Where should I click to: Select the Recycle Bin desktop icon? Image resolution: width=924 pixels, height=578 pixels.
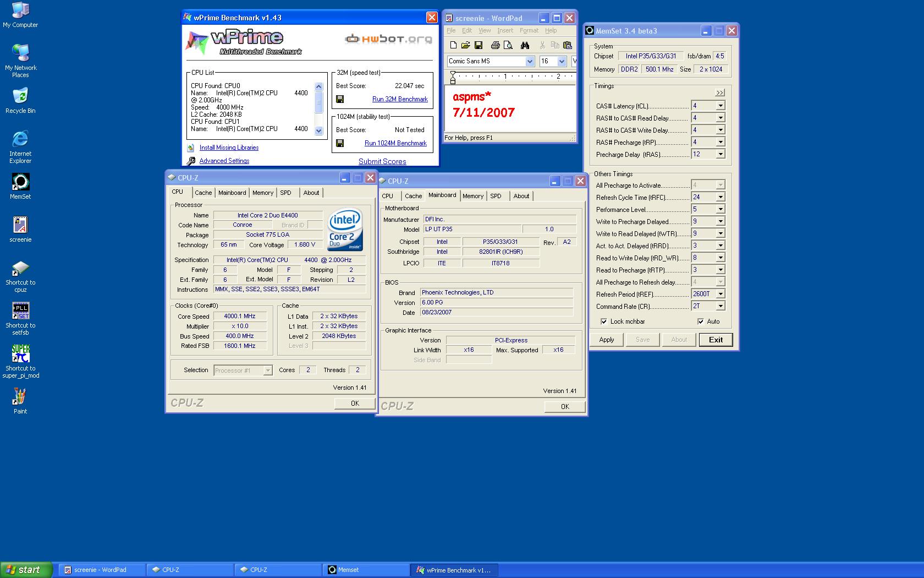tap(20, 100)
